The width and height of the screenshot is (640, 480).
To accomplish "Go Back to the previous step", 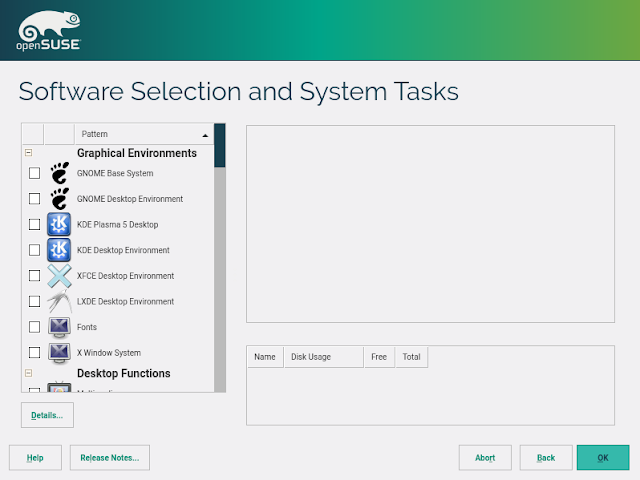I will [x=546, y=458].
